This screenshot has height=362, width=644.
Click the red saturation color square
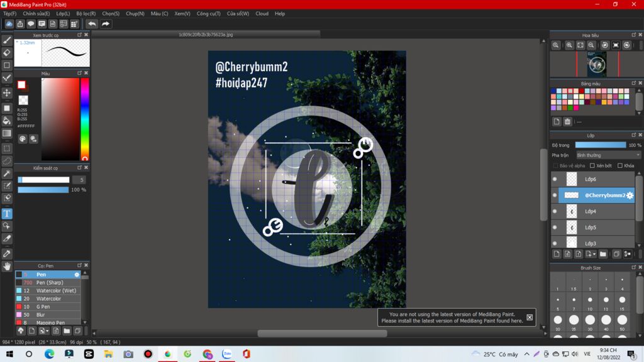pyautogui.click(x=60, y=119)
